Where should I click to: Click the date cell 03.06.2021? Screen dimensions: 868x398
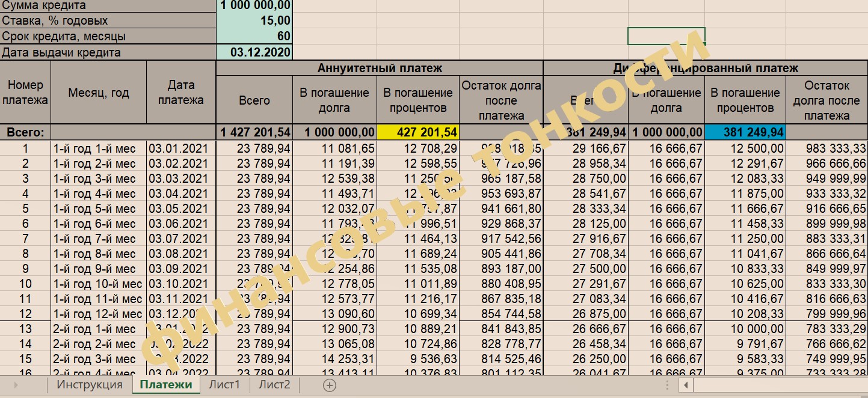[x=181, y=224]
